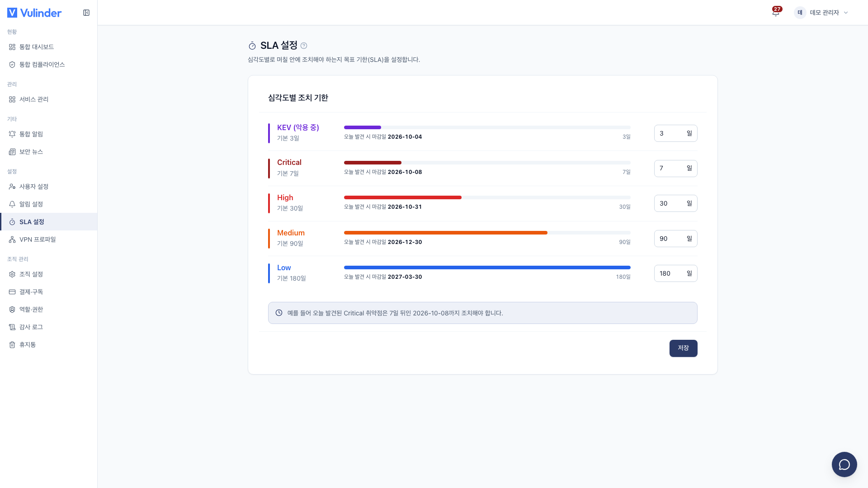The width and height of the screenshot is (868, 488).
Task: Click the clock icon in the example notice
Action: [x=279, y=313]
